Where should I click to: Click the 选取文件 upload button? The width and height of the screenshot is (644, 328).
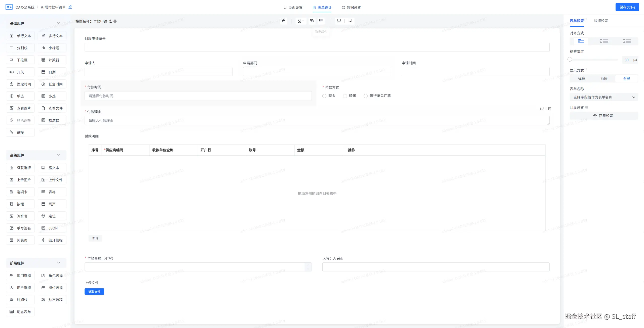point(94,292)
